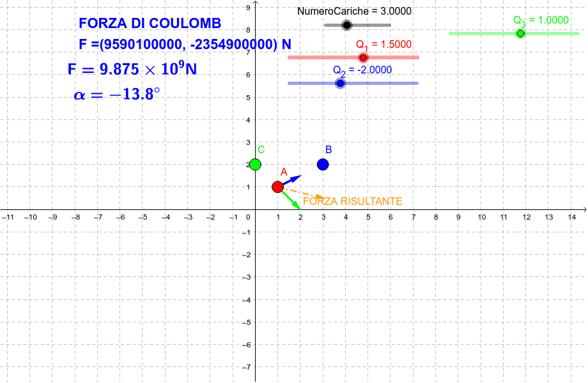Click the green force vector arrowhead
This screenshot has height=383, width=588.
pos(297,206)
